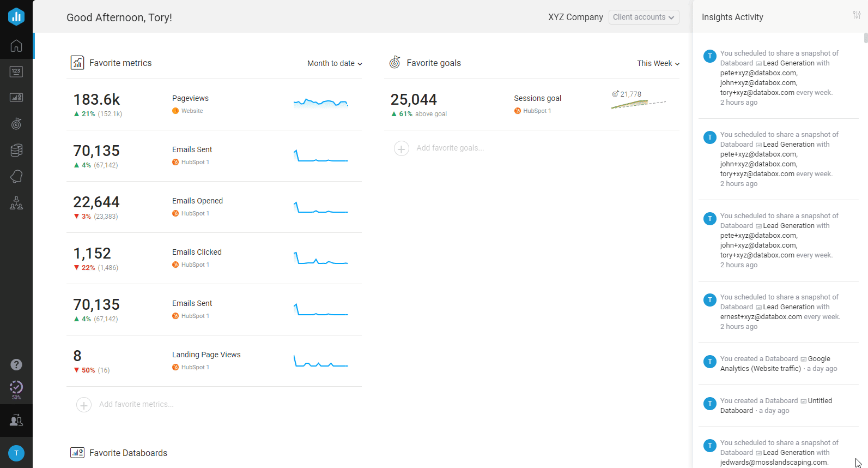
Task: Open the Home page from the sidebar
Action: 16,46
